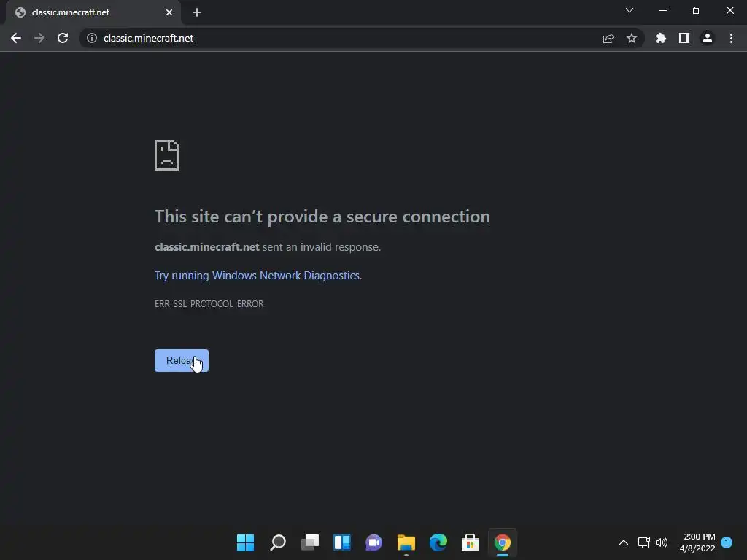Click the ERR_SSL_PROTOCOL_ERROR text

pos(209,304)
